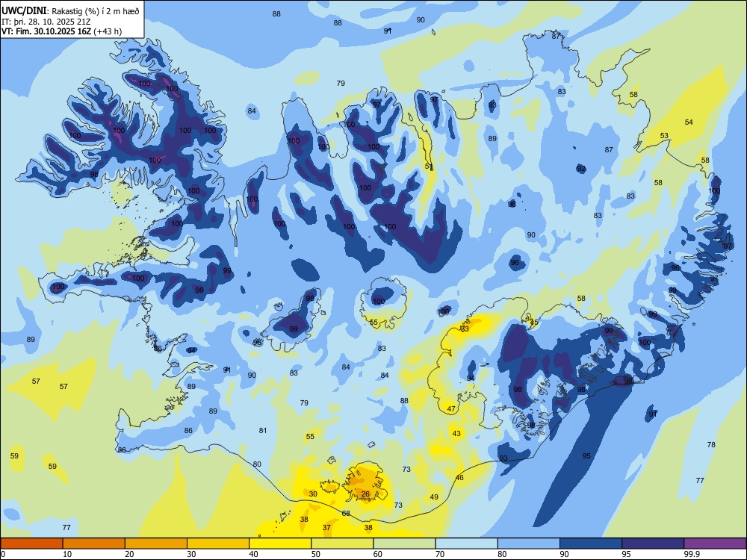Click the 49 humidity value on the map
The width and height of the screenshot is (747, 560).
(434, 497)
